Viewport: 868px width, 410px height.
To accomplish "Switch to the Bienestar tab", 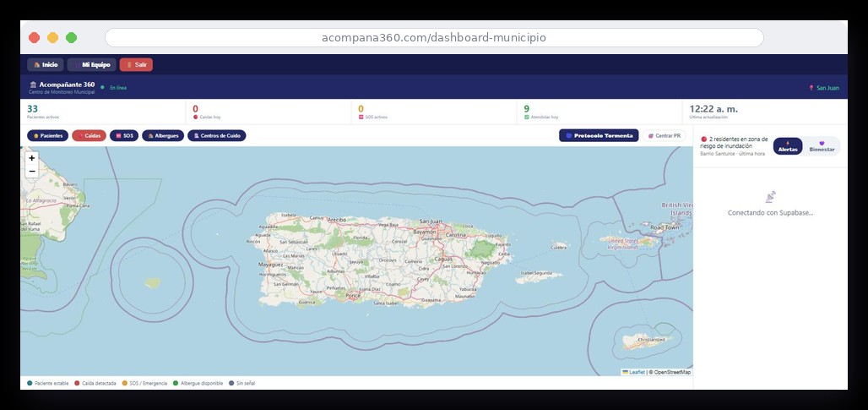I will tap(822, 146).
